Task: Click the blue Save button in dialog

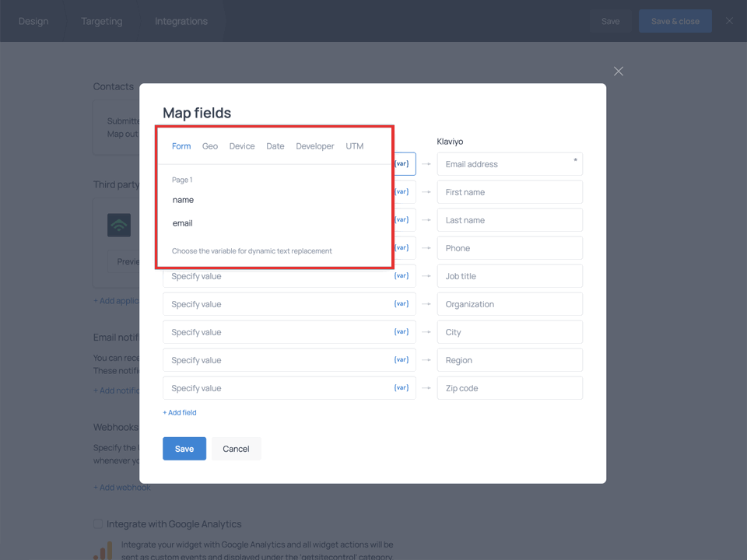Action: pos(184,449)
